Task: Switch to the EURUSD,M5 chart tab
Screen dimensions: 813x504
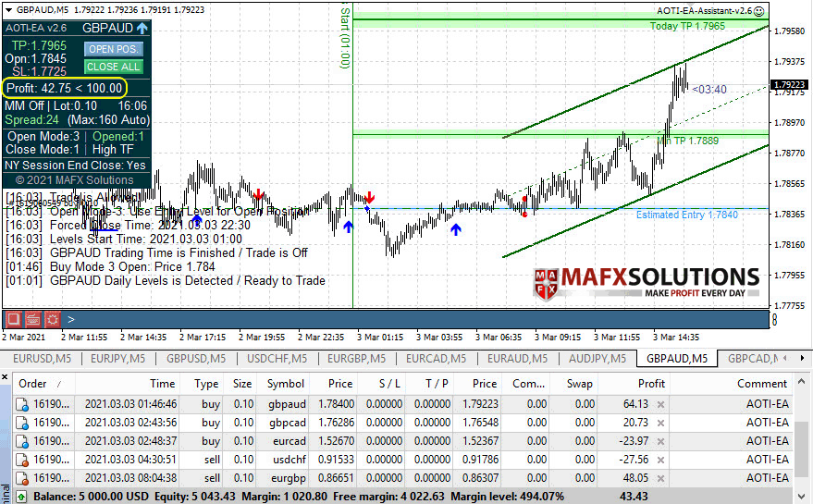Action: pos(42,358)
